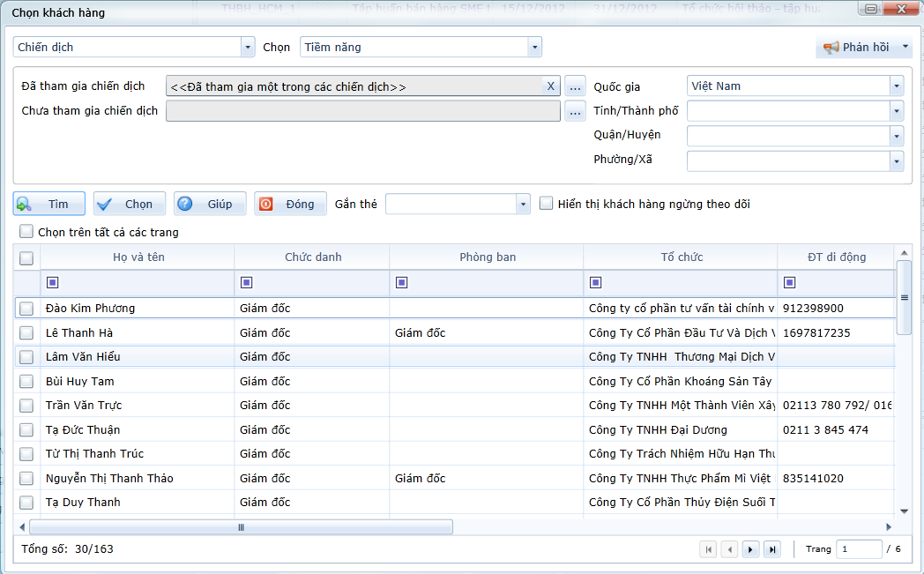The image size is (924, 574).
Task: Check Chọn trên tất cả các trang
Action: [x=26, y=232]
